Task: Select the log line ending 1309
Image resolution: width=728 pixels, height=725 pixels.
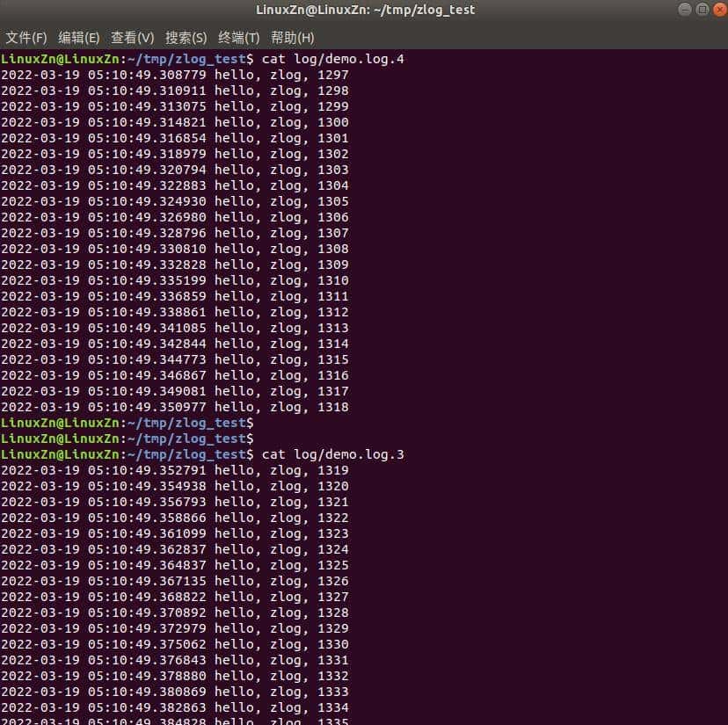Action: (x=175, y=265)
